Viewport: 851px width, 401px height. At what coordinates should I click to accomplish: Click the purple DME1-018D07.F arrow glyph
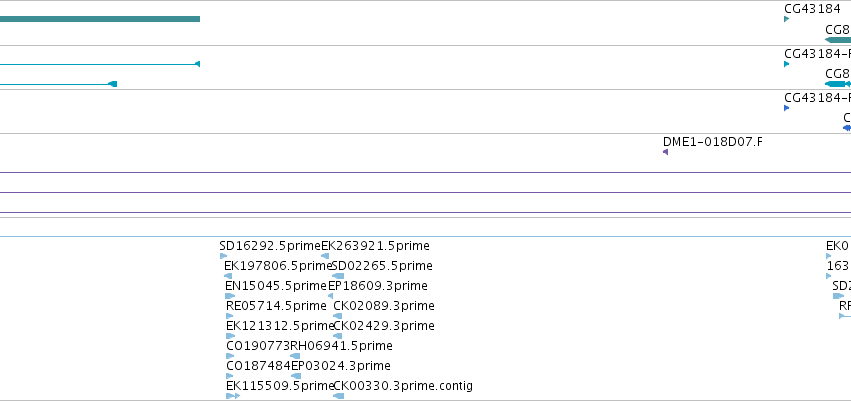tap(665, 152)
